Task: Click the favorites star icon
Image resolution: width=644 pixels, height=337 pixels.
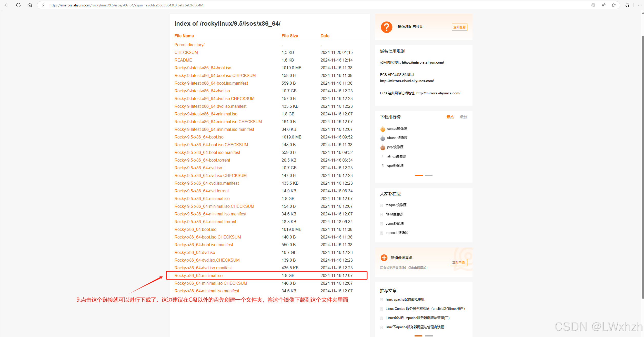Action: click(x=613, y=5)
